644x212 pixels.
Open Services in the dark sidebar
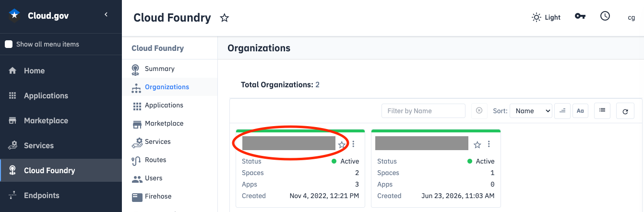61,145
